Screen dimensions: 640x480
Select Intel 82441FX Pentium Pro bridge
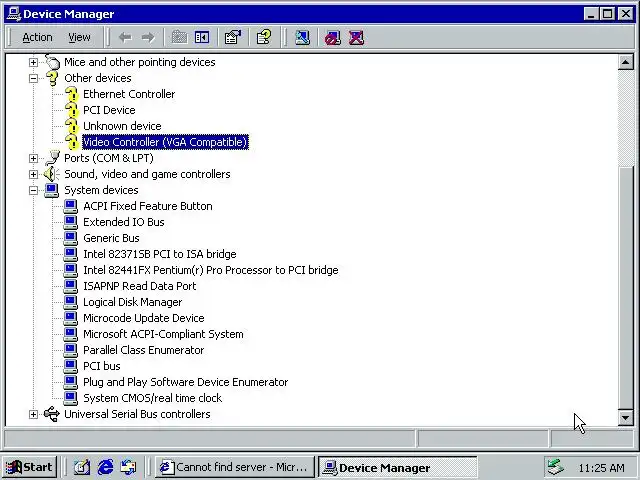(x=211, y=270)
